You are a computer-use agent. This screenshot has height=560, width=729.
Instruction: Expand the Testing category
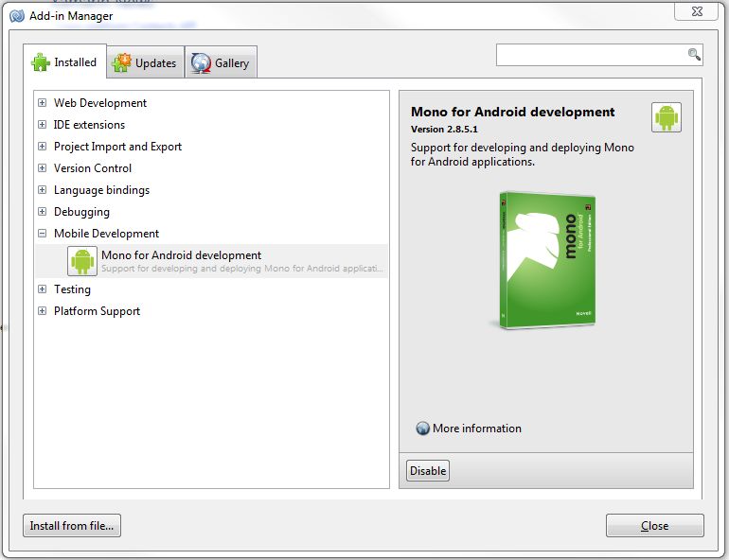(x=43, y=289)
